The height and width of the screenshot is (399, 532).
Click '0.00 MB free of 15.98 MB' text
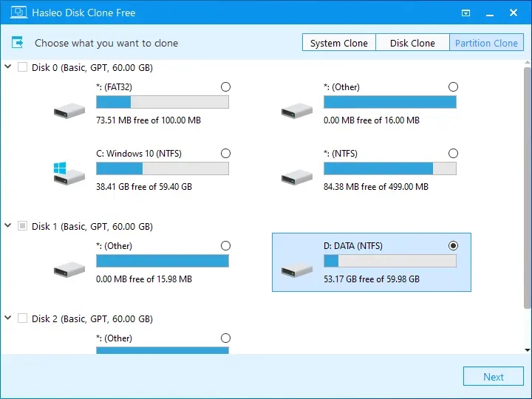pos(144,279)
